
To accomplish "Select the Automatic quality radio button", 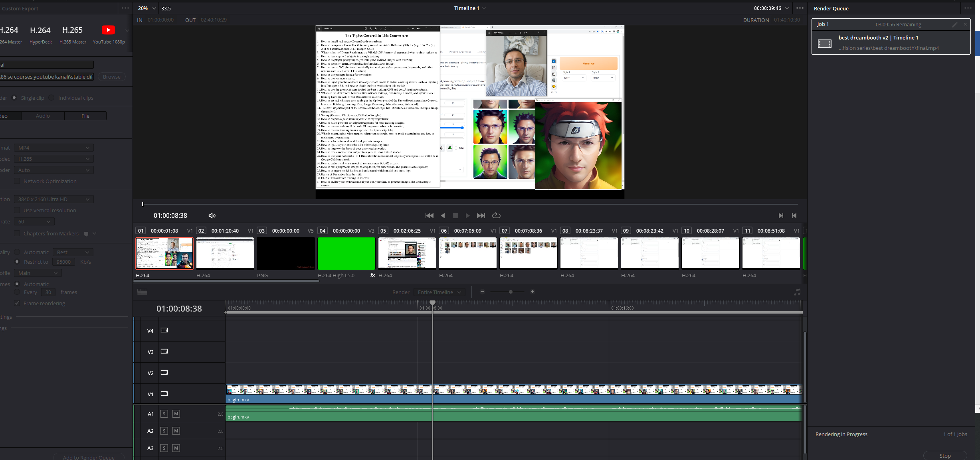I will click(x=17, y=252).
